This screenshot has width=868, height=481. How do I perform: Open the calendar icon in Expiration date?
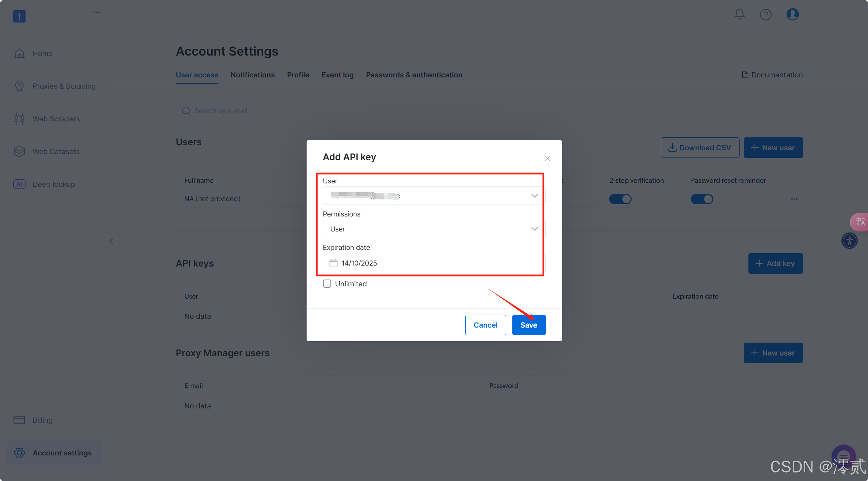point(333,263)
